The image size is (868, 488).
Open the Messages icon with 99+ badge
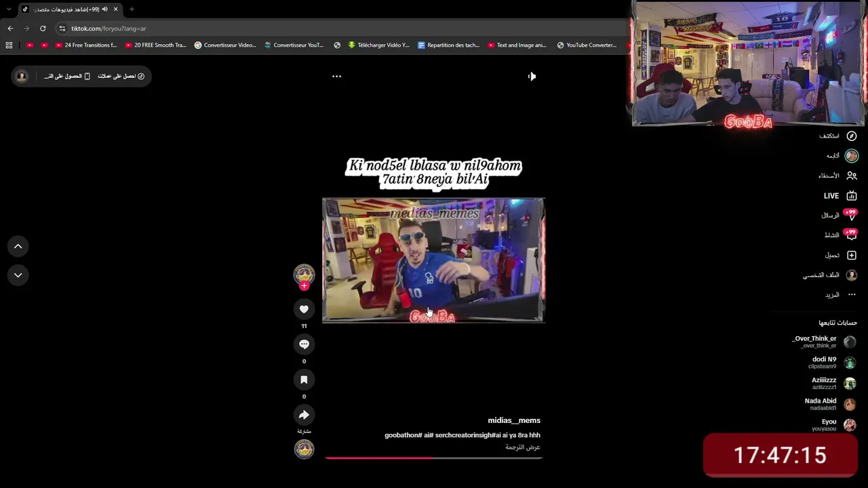[851, 216]
